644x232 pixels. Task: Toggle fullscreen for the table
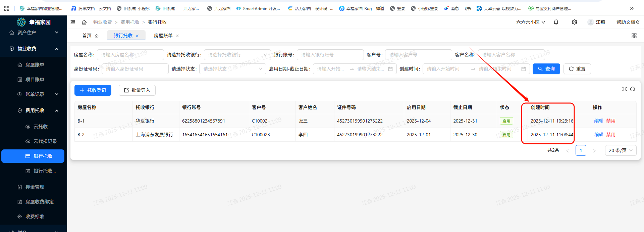[625, 89]
